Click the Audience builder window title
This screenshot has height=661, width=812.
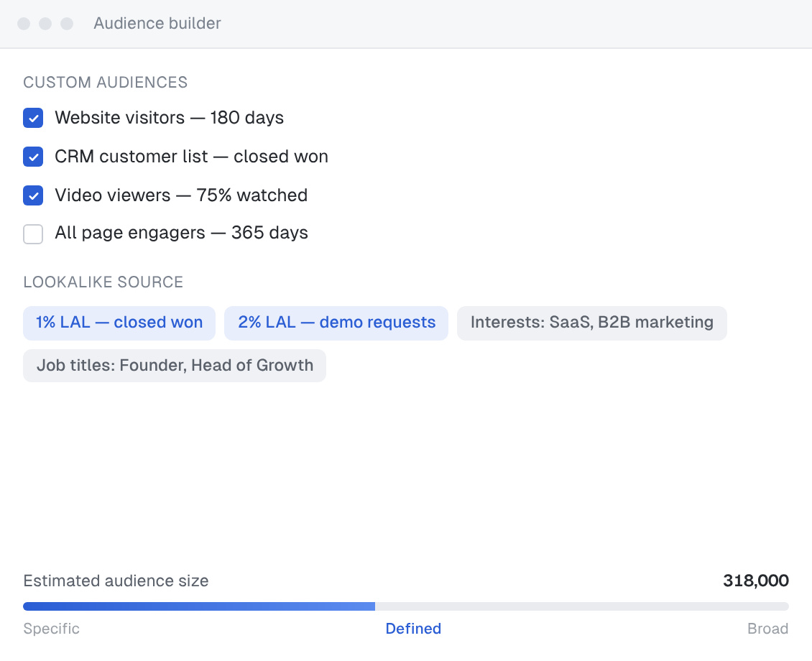click(157, 23)
